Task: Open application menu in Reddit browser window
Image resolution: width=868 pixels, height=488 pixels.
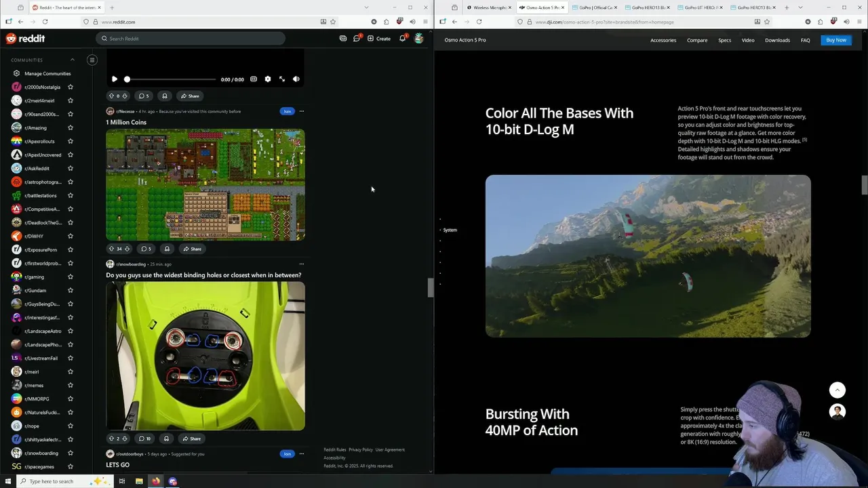Action: (x=425, y=22)
